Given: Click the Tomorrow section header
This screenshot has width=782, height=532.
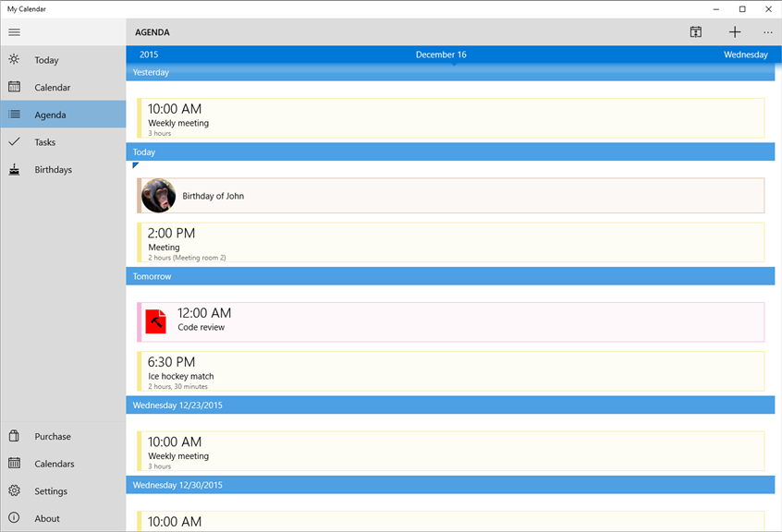Looking at the screenshot, I should (x=450, y=276).
